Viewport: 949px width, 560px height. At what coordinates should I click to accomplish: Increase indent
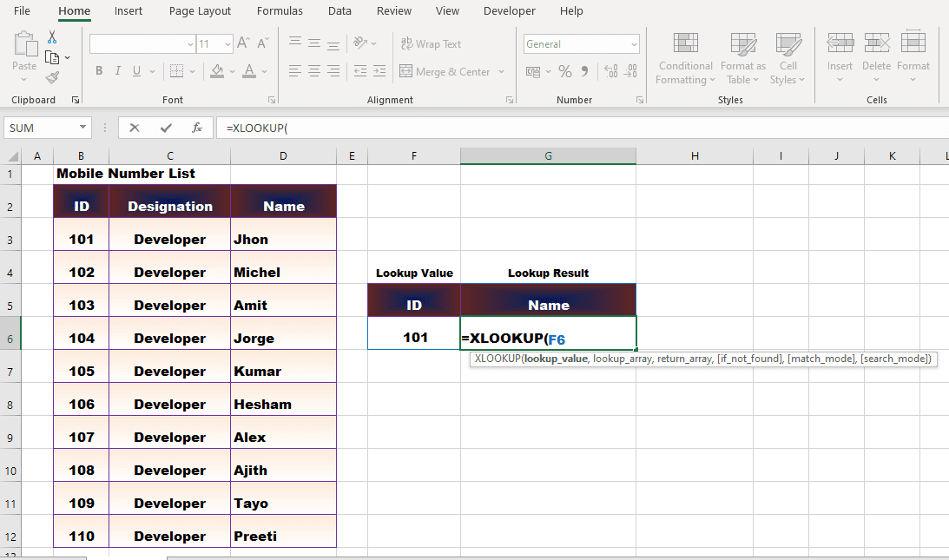tap(379, 71)
